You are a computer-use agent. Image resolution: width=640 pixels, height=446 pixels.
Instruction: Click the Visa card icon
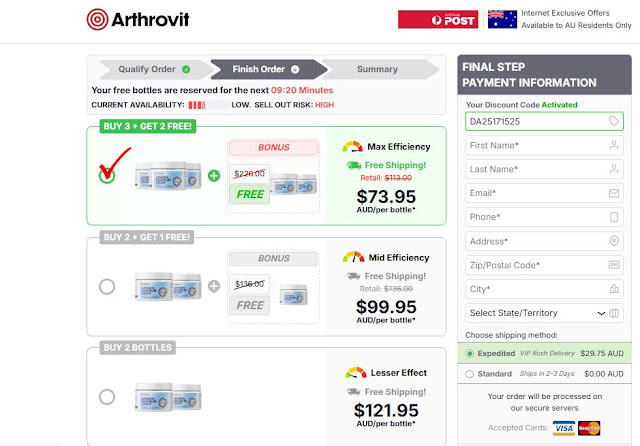[x=563, y=428]
